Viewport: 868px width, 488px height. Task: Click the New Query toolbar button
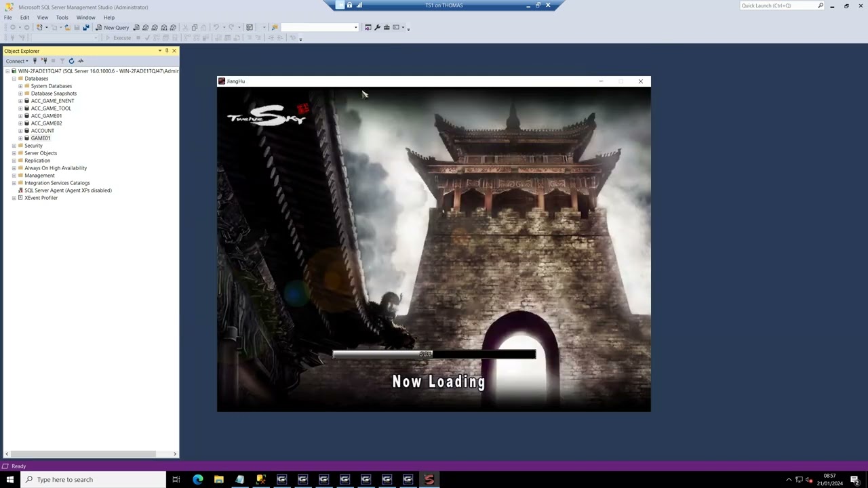point(112,28)
